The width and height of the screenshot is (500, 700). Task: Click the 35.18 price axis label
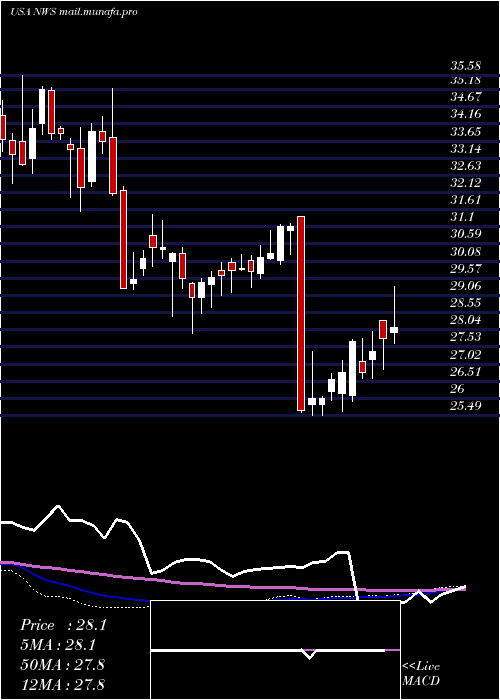pos(465,80)
